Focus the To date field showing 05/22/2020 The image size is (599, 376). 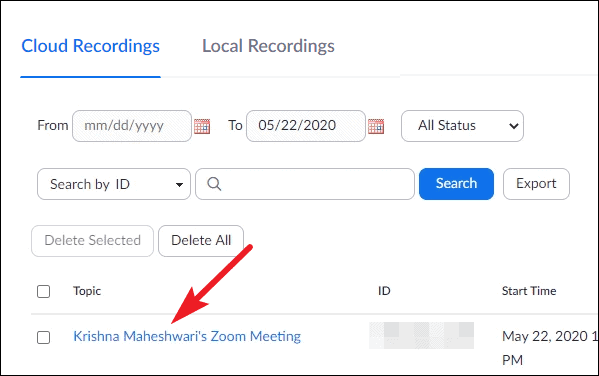(x=306, y=126)
